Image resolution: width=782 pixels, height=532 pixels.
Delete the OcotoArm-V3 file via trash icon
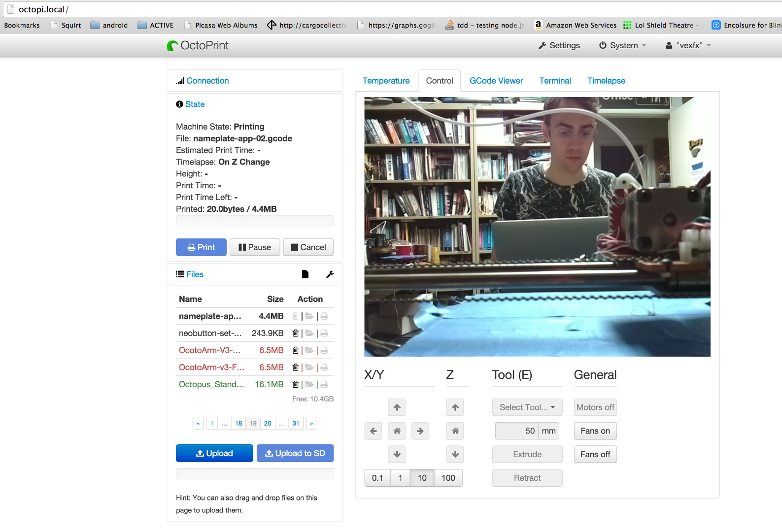[x=295, y=350]
